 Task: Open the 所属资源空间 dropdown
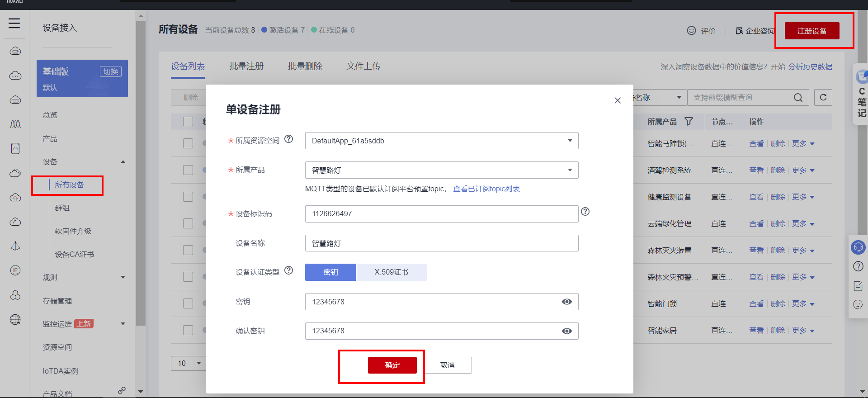(x=442, y=141)
